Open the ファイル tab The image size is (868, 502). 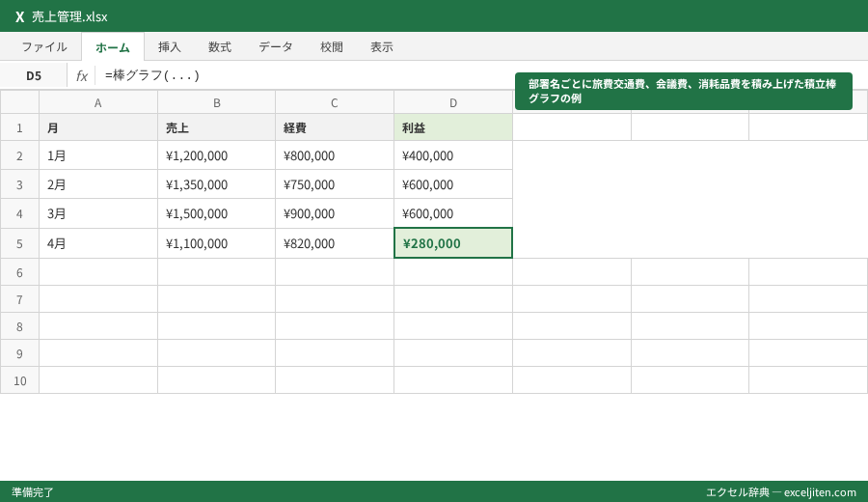(44, 47)
